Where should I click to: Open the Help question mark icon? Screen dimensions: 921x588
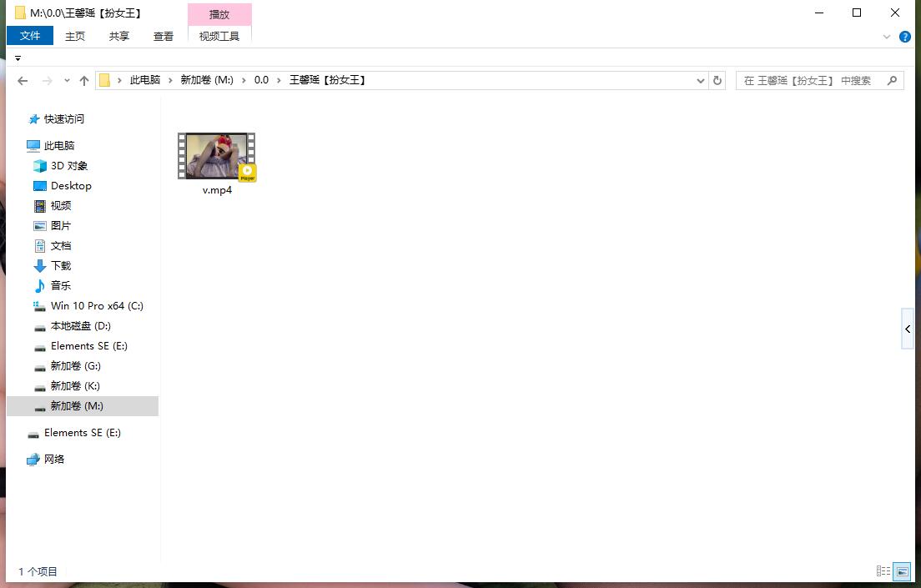(904, 37)
